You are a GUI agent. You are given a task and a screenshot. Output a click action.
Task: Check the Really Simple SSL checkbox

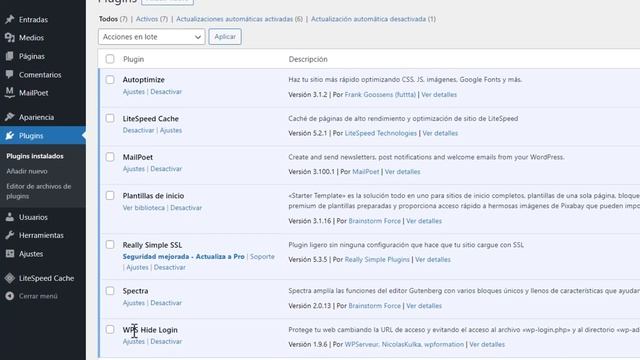tap(110, 244)
